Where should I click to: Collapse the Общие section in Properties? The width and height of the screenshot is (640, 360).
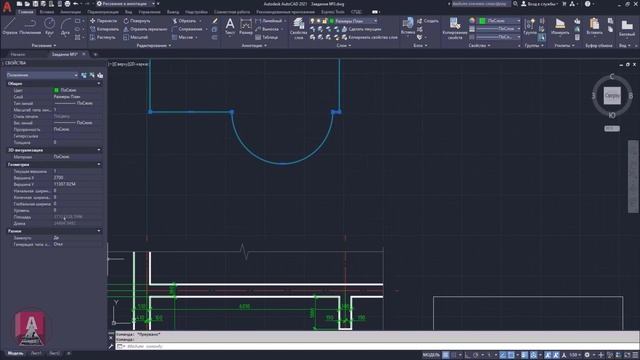[x=99, y=83]
